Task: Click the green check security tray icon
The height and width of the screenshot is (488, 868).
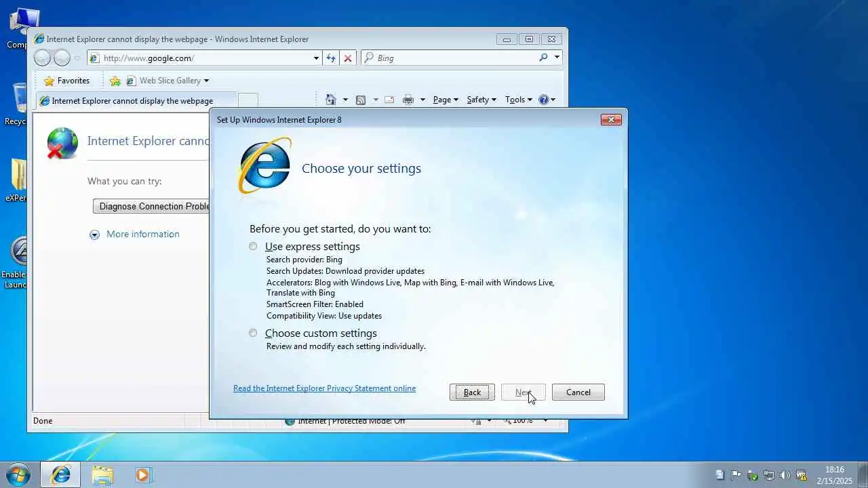Action: (x=753, y=475)
